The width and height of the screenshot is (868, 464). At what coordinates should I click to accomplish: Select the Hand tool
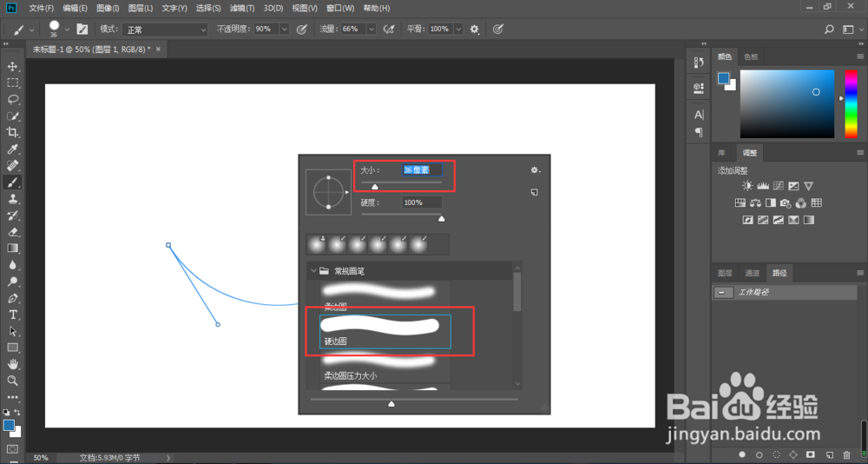(13, 364)
